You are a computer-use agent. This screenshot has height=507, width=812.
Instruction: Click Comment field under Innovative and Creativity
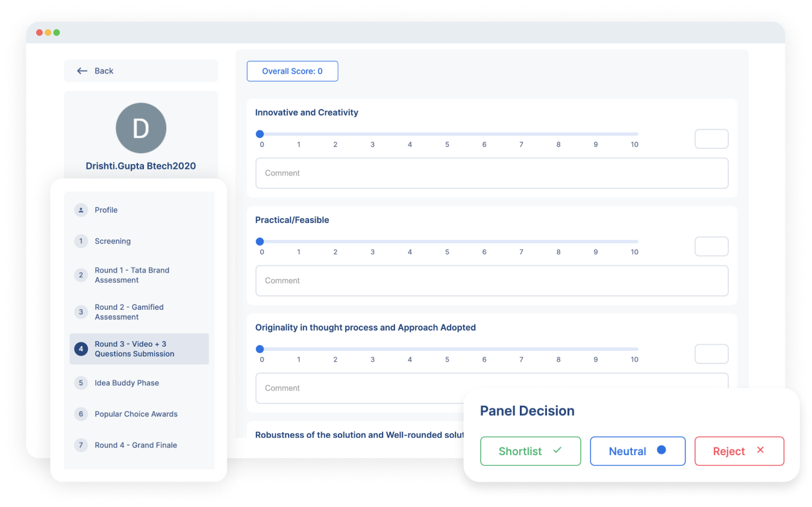click(492, 173)
